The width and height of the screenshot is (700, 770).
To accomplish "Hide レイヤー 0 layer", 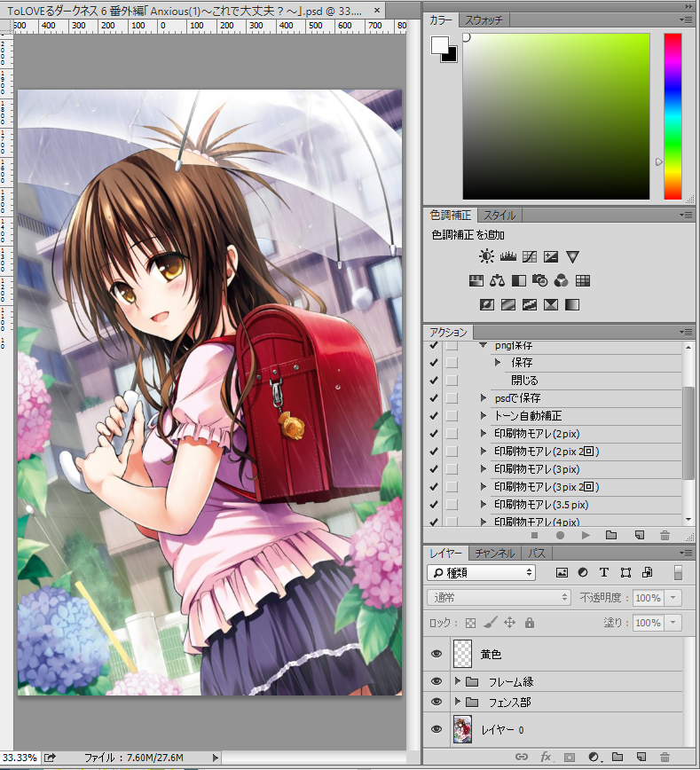I will pyautogui.click(x=437, y=729).
